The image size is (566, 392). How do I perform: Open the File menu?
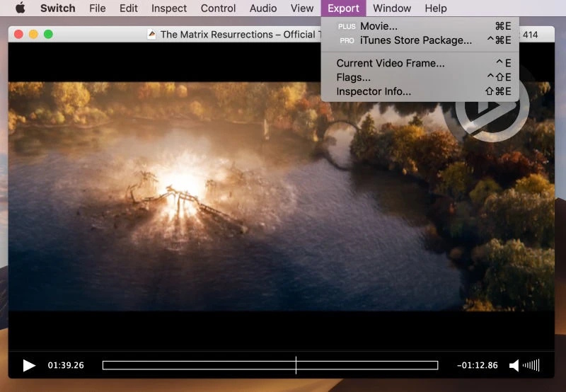[98, 8]
